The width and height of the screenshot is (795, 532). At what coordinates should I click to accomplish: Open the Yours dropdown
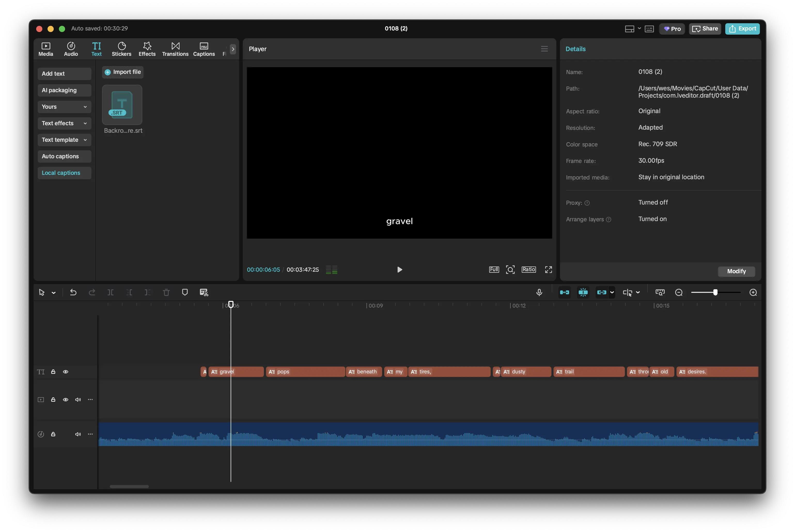pyautogui.click(x=64, y=107)
